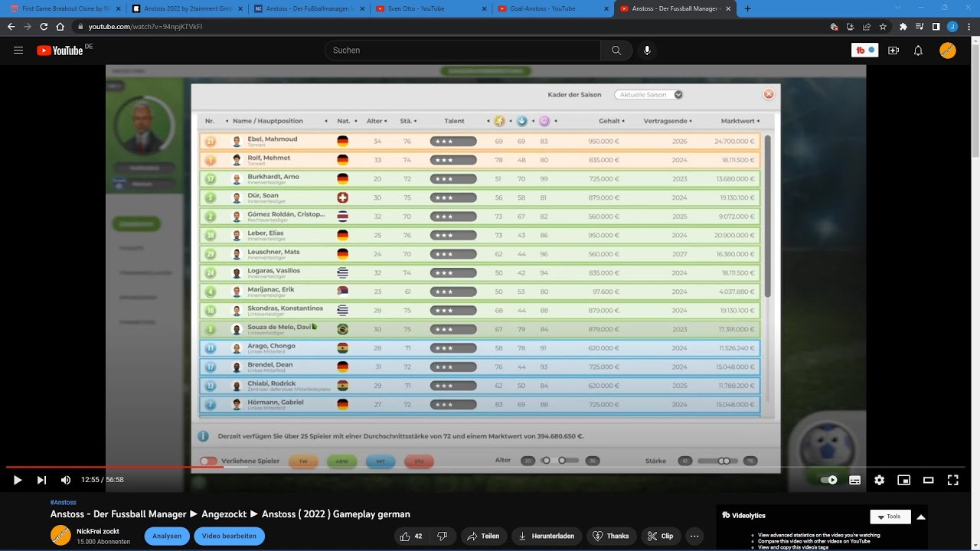This screenshot has height=551, width=980.
Task: Open Chrome media controls
Action: click(x=920, y=26)
